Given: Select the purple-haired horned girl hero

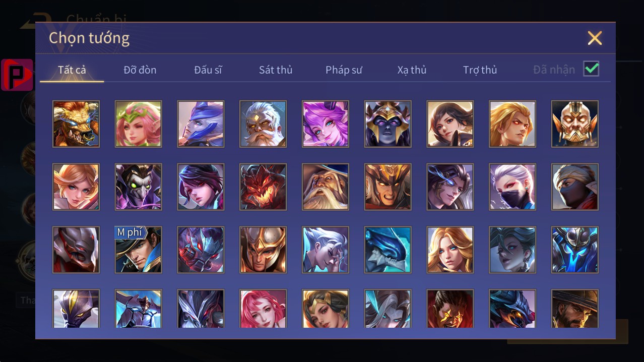Looking at the screenshot, I should pos(326,124).
